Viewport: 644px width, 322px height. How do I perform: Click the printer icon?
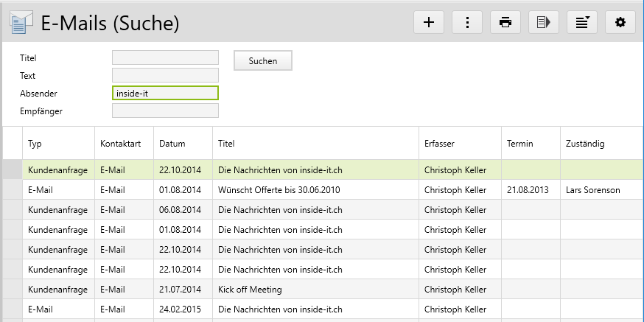[505, 22]
